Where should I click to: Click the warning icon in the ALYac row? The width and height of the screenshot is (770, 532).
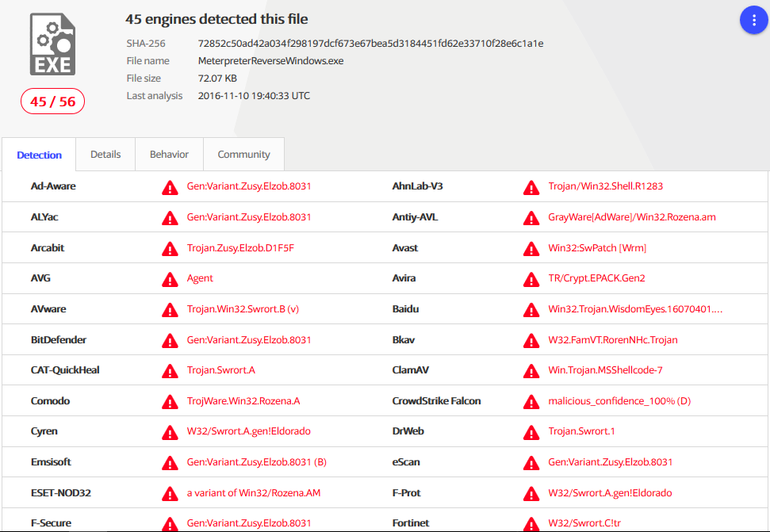170,218
